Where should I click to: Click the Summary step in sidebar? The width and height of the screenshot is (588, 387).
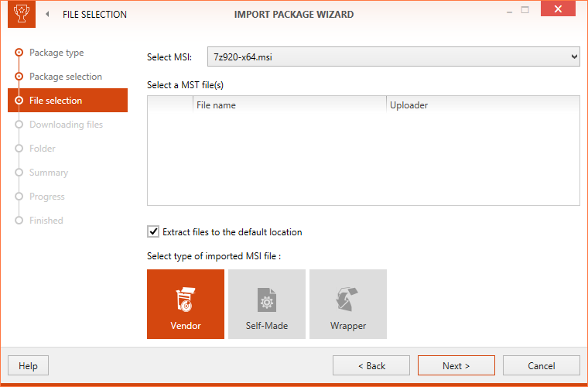tap(49, 173)
